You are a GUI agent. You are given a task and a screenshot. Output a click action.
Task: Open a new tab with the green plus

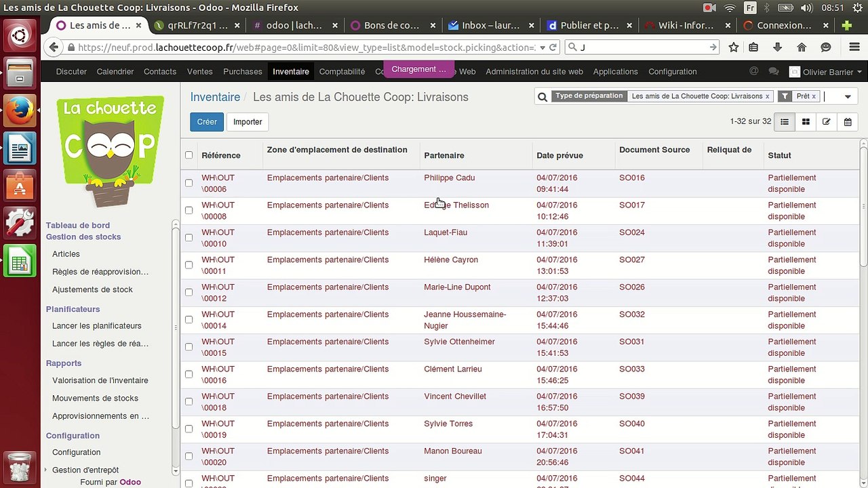pyautogui.click(x=846, y=26)
